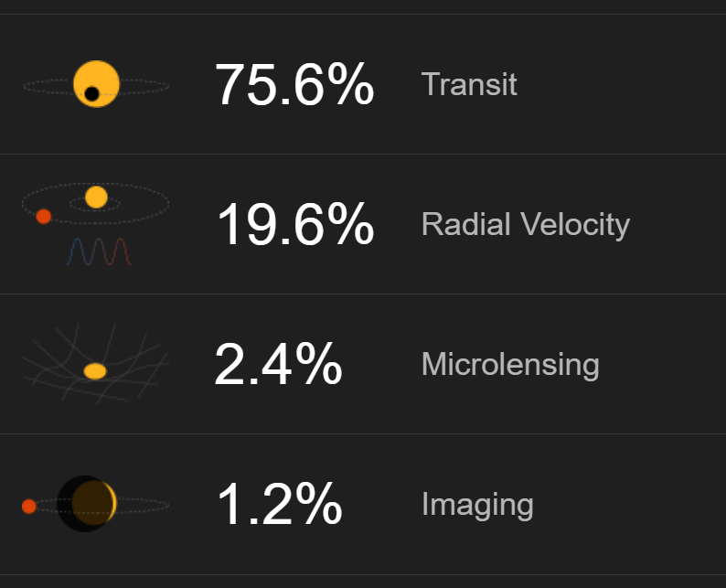Click the red planet in Imaging icon

[x=28, y=506]
